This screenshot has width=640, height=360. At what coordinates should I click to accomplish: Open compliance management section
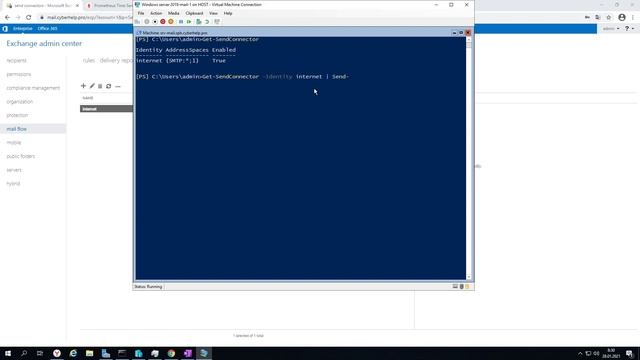(33, 88)
